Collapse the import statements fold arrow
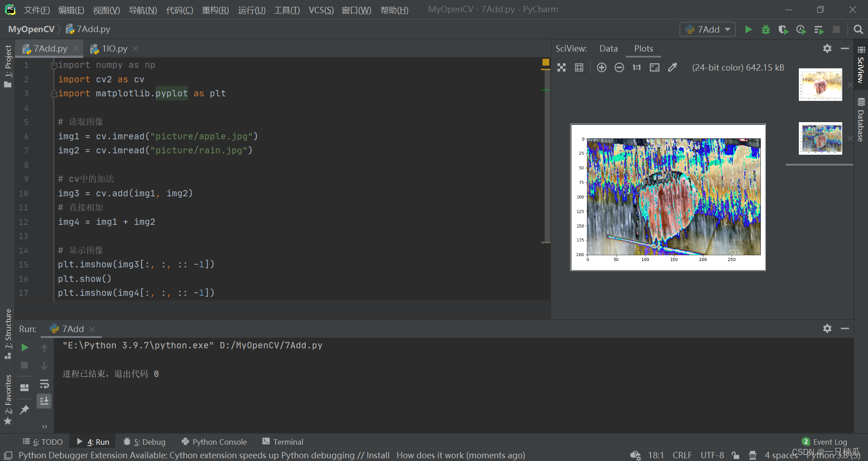The height and width of the screenshot is (461, 868). pos(54,65)
